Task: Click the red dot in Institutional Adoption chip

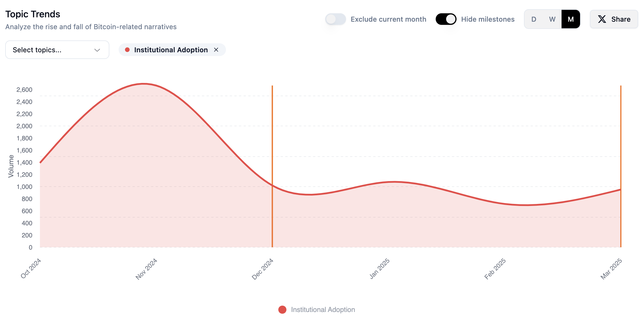Action: [127, 50]
